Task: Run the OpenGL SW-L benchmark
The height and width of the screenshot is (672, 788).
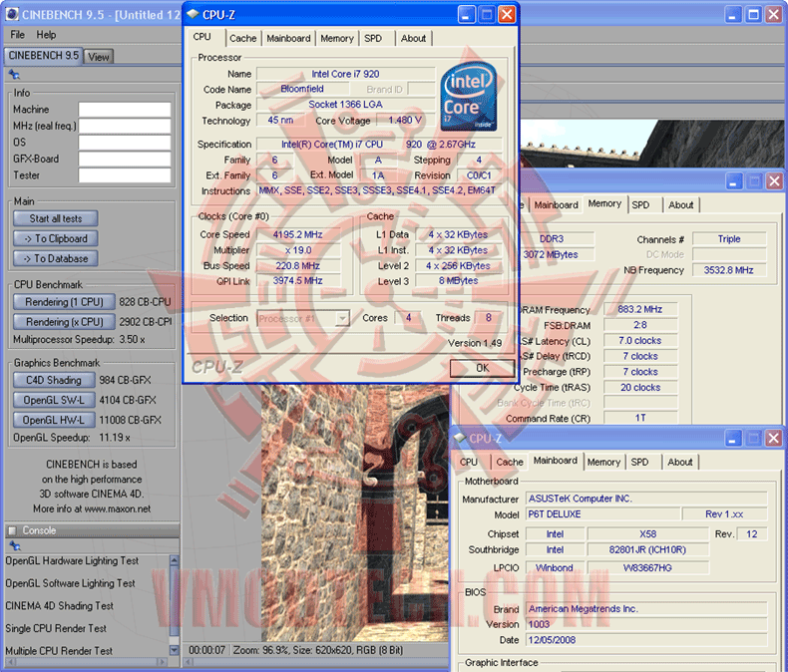Action: tap(54, 400)
